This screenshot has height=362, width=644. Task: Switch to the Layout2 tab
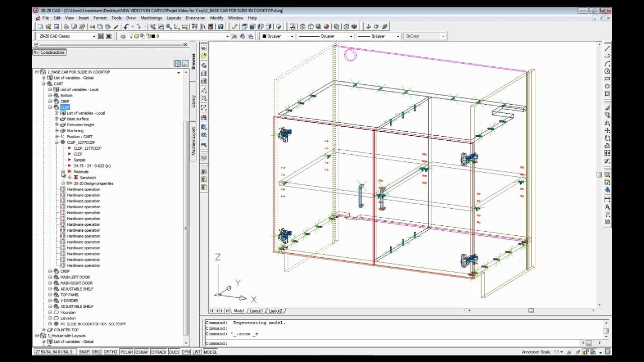click(275, 311)
